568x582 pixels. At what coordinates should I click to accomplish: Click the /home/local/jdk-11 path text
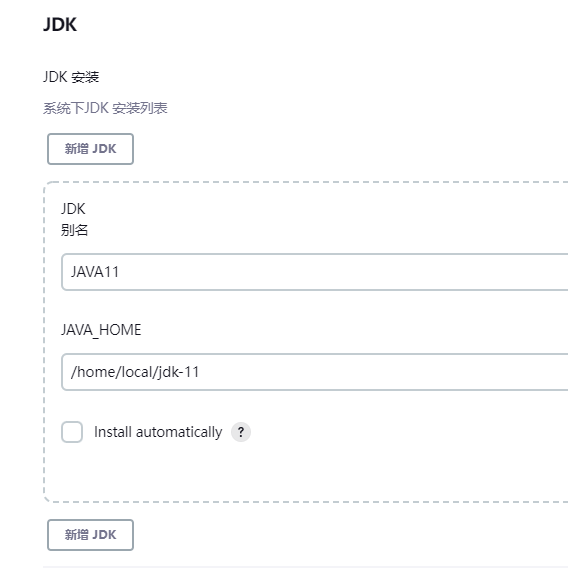pyautogui.click(x=135, y=372)
